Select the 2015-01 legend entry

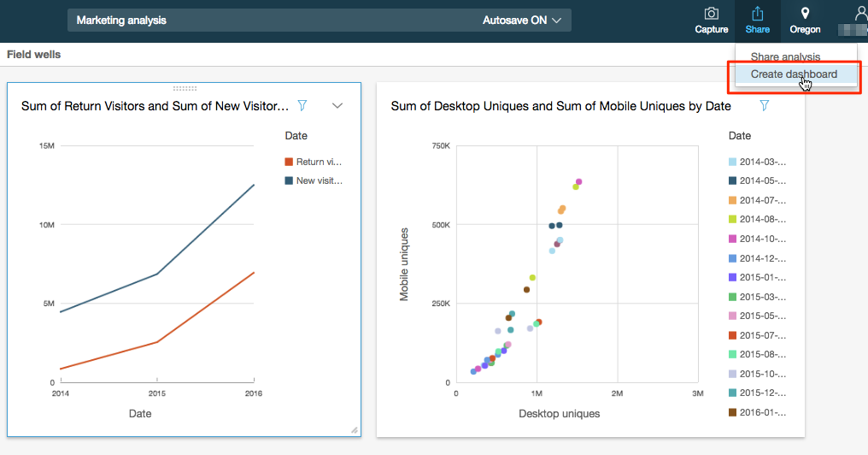[x=757, y=277]
